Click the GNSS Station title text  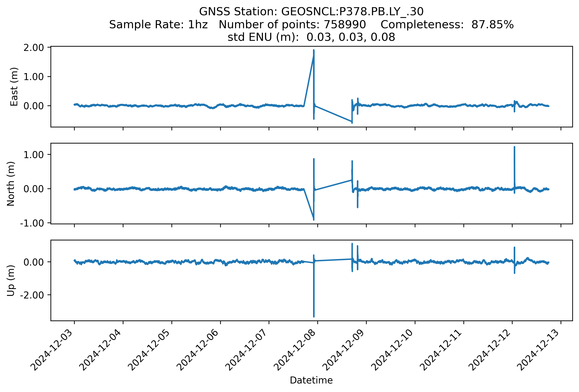(x=311, y=11)
